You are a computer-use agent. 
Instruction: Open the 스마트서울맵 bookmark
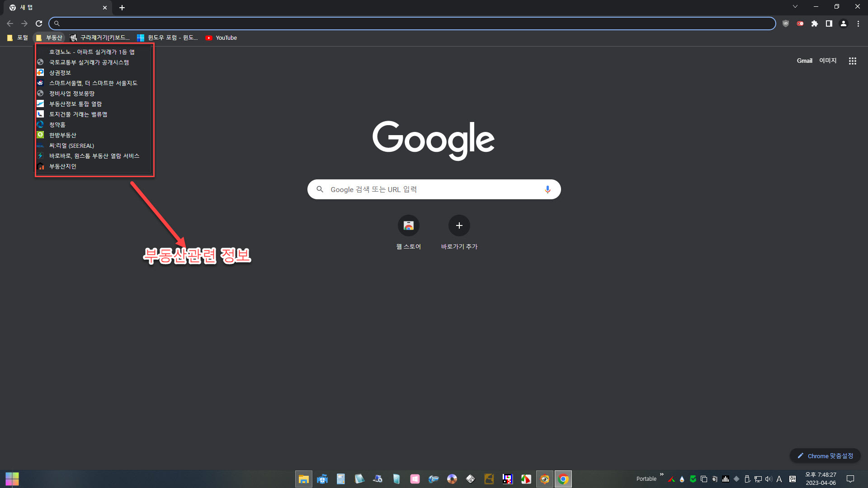click(93, 83)
